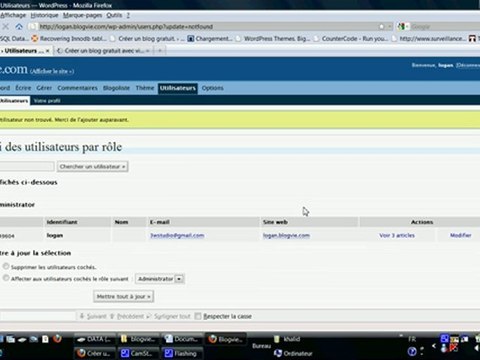The image size is (480, 360).
Task: Go to the Blogoliste admin section
Action: [116, 88]
